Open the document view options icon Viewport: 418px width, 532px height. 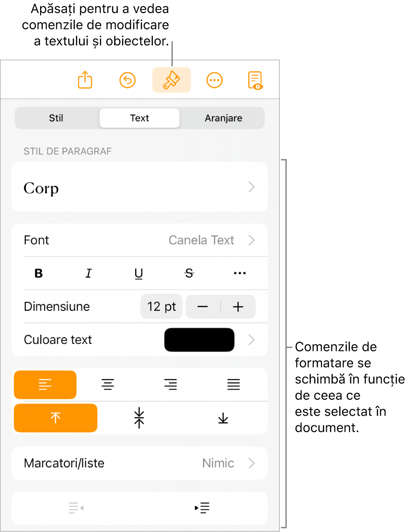pyautogui.click(x=255, y=81)
